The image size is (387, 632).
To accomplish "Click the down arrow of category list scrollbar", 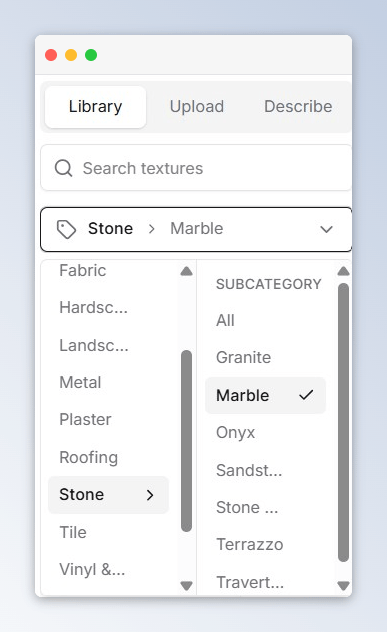I will [x=186, y=585].
